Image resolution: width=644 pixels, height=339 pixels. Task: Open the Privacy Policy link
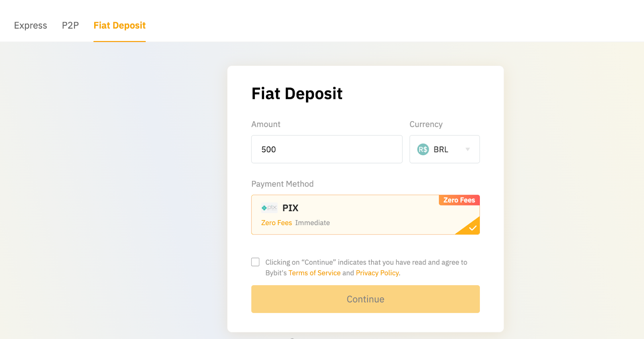[x=377, y=273]
